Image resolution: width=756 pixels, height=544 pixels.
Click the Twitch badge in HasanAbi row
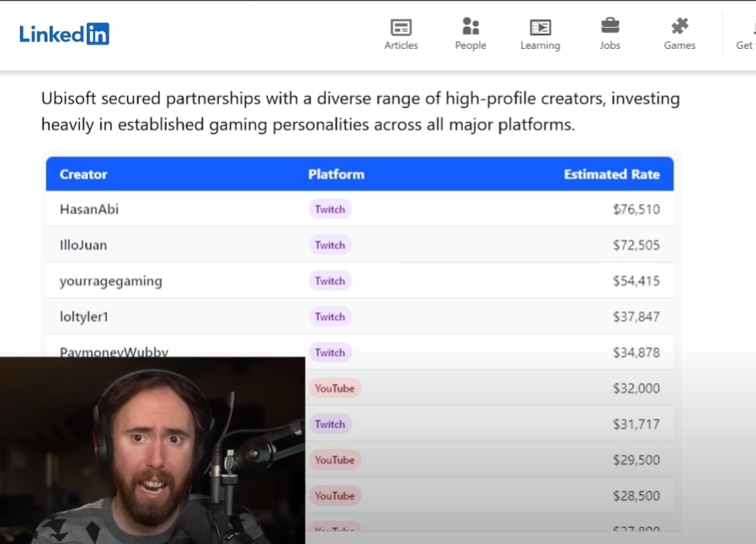coord(330,210)
